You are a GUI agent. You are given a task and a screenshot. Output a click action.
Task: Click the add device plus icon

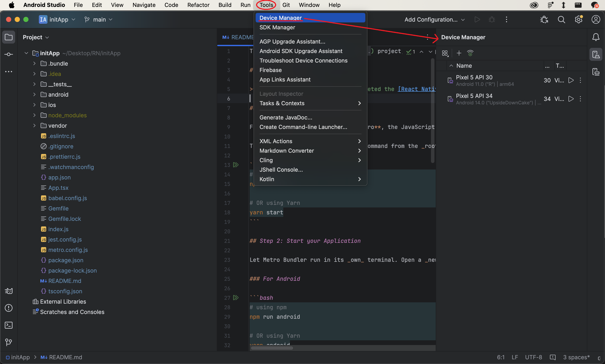459,53
